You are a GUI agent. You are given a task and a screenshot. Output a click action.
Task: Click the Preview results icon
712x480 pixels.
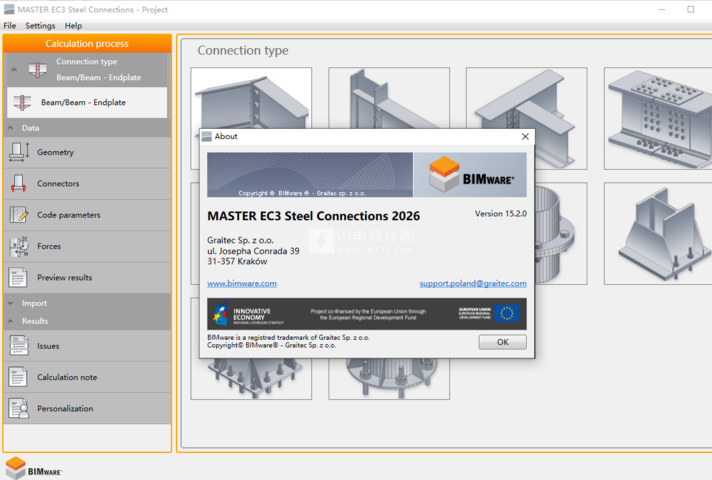click(x=19, y=277)
